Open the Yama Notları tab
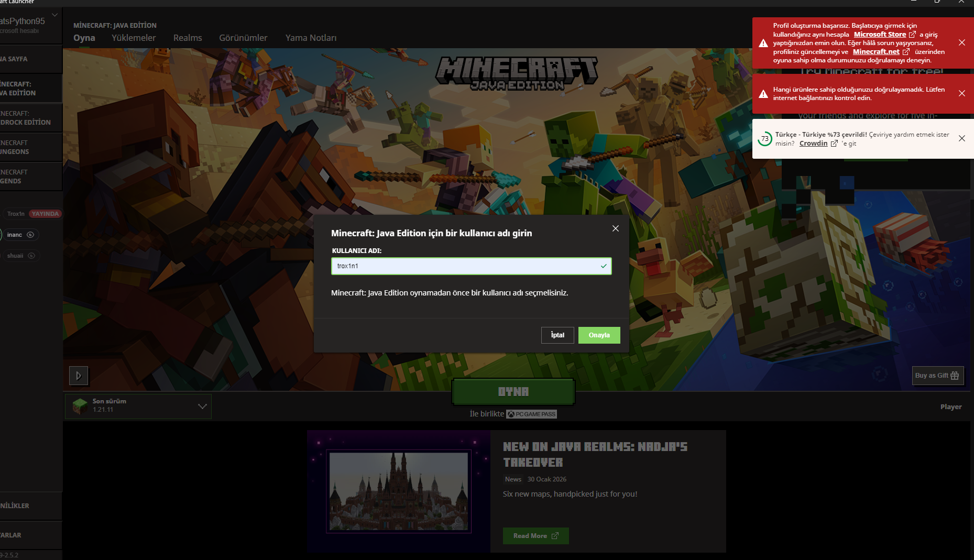Viewport: 974px width, 560px height. click(x=311, y=38)
